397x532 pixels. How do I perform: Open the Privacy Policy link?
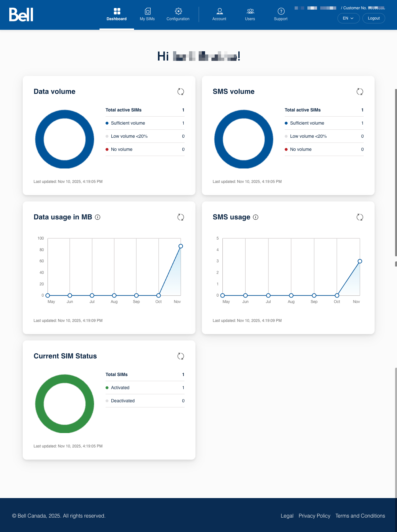coord(314,516)
